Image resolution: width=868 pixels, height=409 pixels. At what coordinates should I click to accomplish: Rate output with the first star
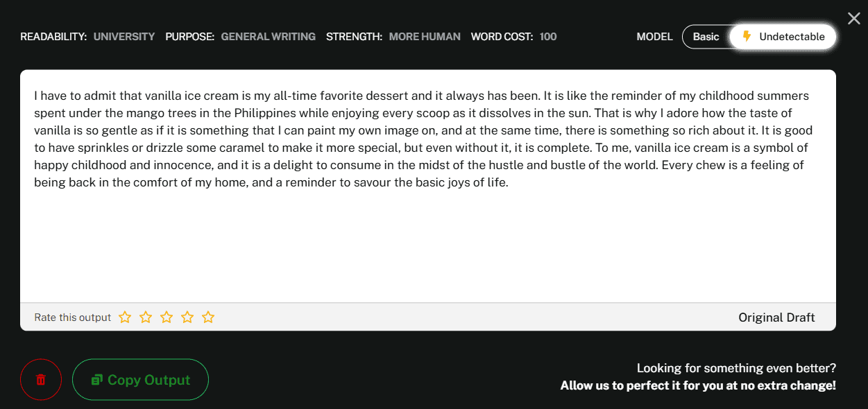[125, 317]
